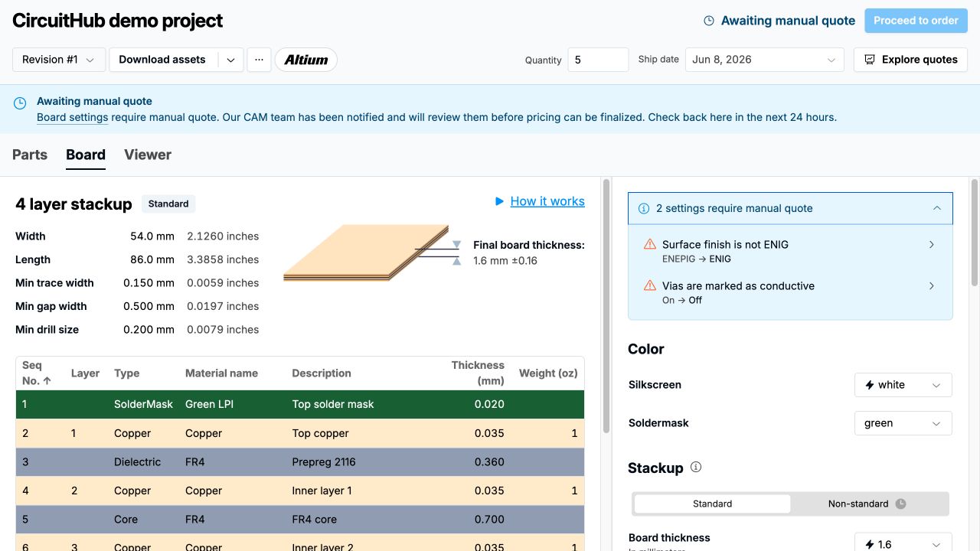Open the three-dots more options menu
Screen dimensions: 980x551
pyautogui.click(x=259, y=60)
